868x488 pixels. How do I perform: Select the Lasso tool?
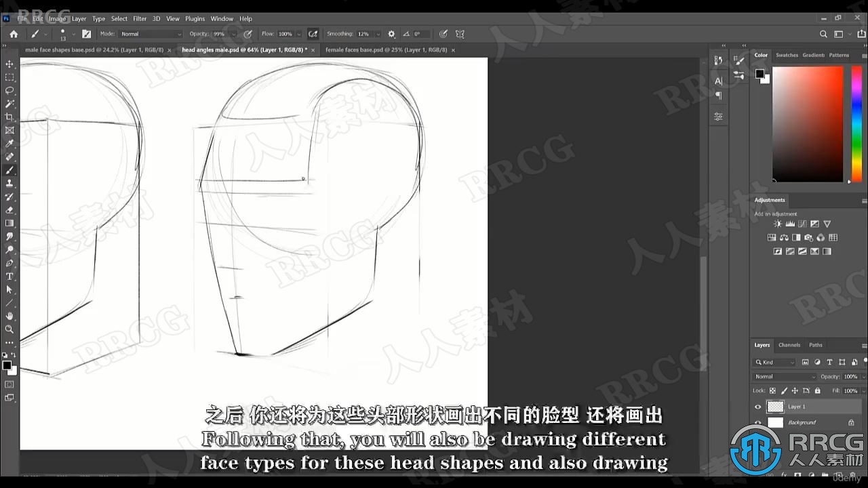tap(9, 90)
